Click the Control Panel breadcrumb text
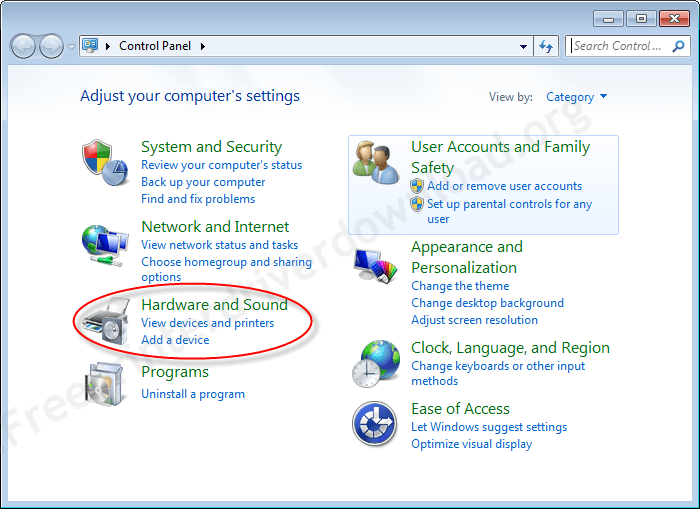Screen dimensions: 700x509 click(155, 46)
